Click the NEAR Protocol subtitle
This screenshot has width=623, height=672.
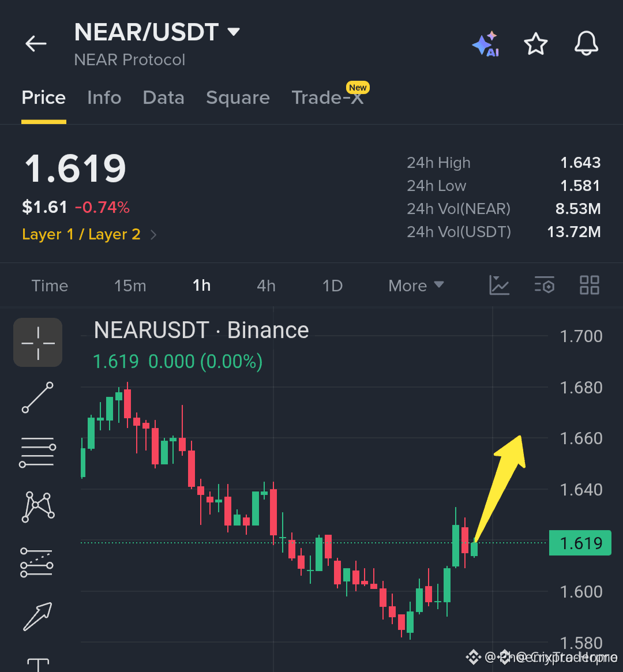(x=129, y=60)
